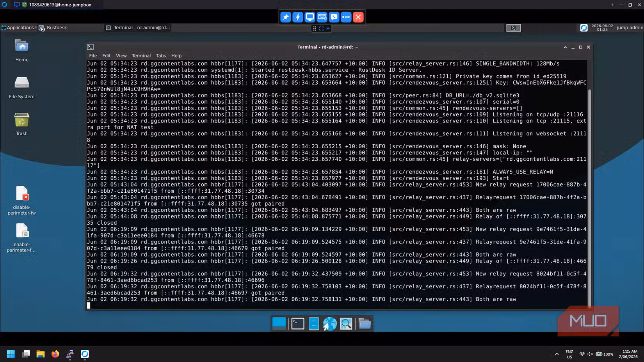
Task: Collapse the remote toolbar with the up chevron
Action: point(328,28)
